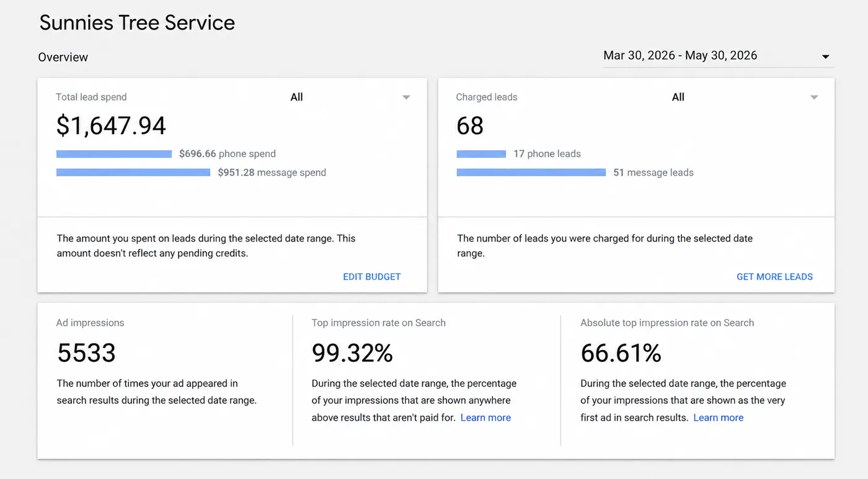Click 51 message leads label
The width and height of the screenshot is (868, 479).
point(653,172)
